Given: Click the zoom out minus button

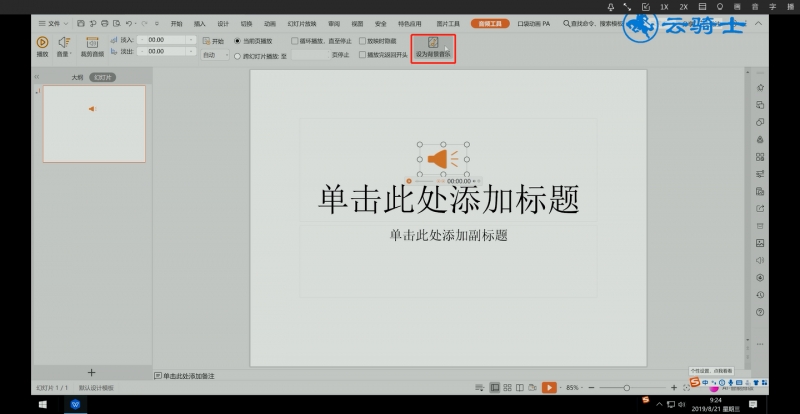Looking at the screenshot, I should tap(591, 388).
